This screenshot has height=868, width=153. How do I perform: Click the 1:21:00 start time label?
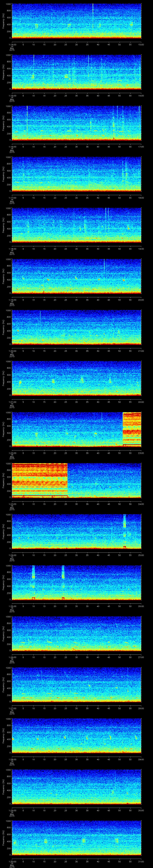coord(12,402)
